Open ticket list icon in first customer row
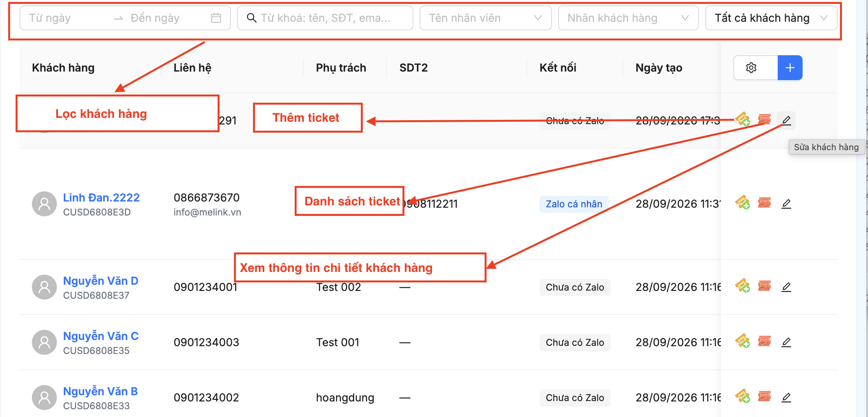The height and width of the screenshot is (417, 868). pos(764,119)
